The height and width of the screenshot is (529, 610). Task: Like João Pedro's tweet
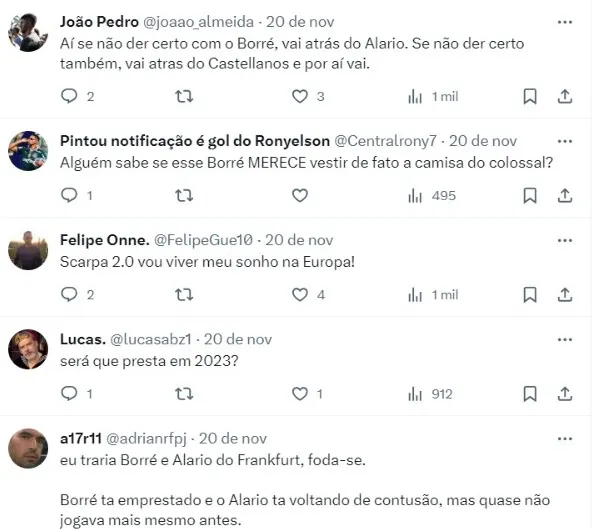299,97
